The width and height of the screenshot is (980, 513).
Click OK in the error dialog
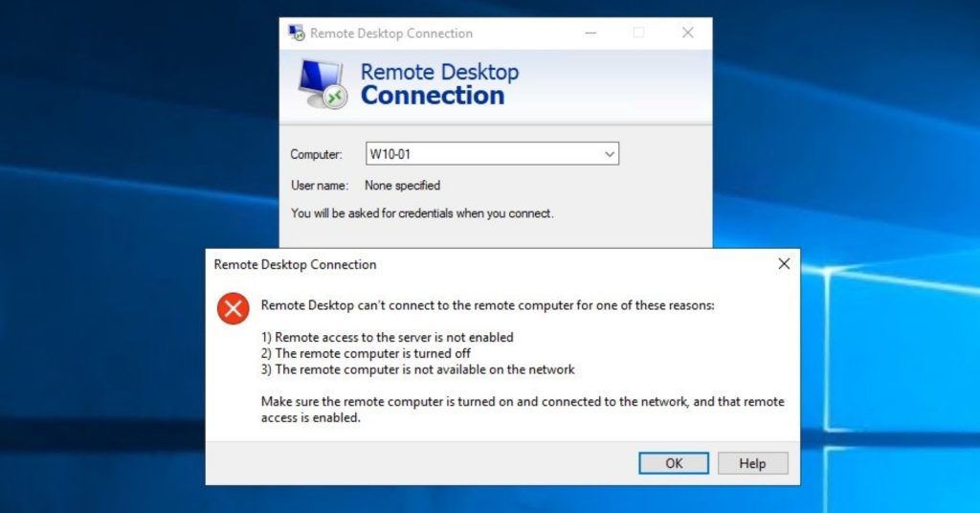673,463
